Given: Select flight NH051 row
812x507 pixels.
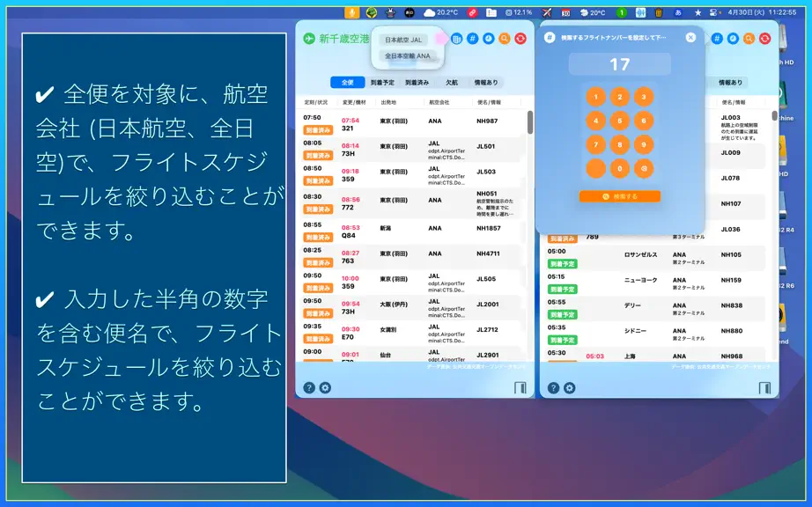Looking at the screenshot, I should pos(413,203).
